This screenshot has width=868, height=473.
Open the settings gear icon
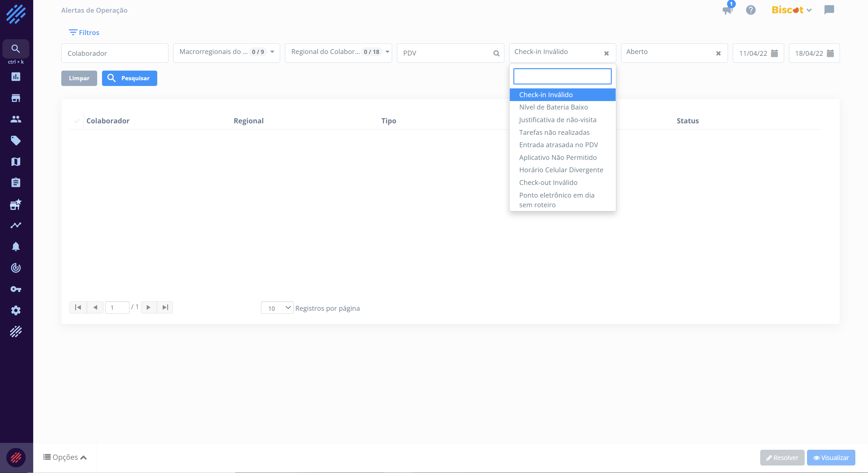point(16,310)
